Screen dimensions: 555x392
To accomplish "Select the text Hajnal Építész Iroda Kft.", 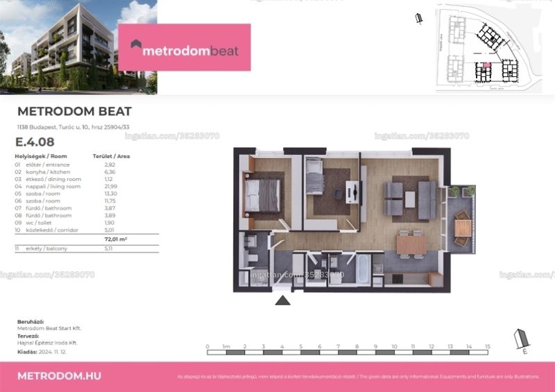I will coord(47,343).
